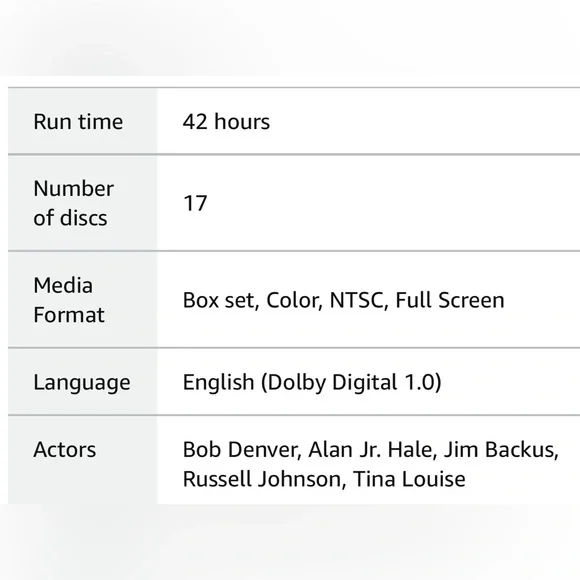Screen dimensions: 580x580
Task: Click the word hours in Run time
Action: (x=242, y=122)
